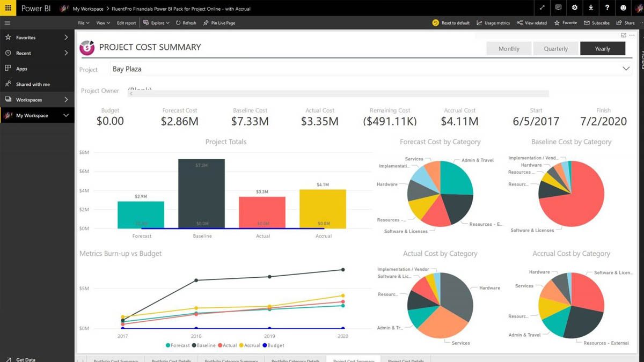Switch to the Portfolio Cost Summary tab
The height and width of the screenshot is (362, 644).
pyautogui.click(x=116, y=360)
